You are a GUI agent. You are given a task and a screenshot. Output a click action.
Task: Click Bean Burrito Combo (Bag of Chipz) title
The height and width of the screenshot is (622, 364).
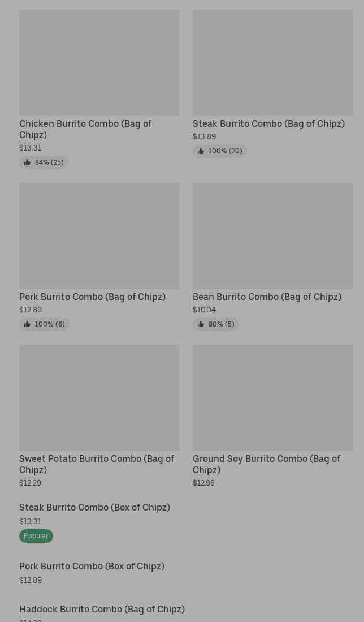click(x=267, y=297)
